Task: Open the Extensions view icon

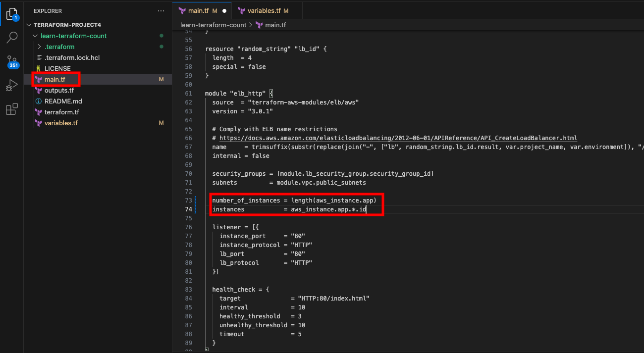Action: click(x=12, y=109)
